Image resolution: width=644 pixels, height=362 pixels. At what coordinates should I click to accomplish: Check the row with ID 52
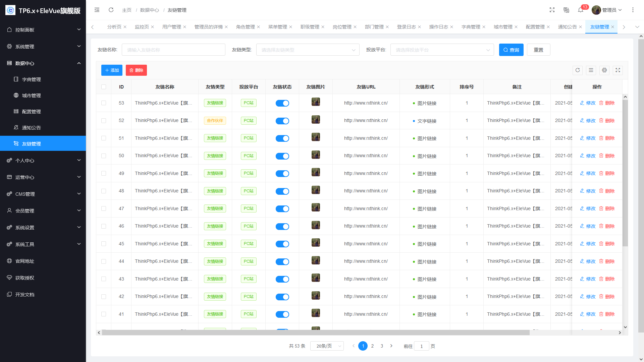(104, 121)
